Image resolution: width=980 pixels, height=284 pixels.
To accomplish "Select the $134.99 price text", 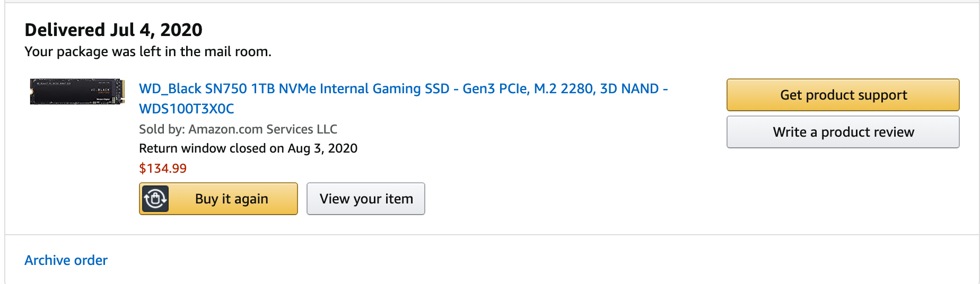I will [163, 168].
